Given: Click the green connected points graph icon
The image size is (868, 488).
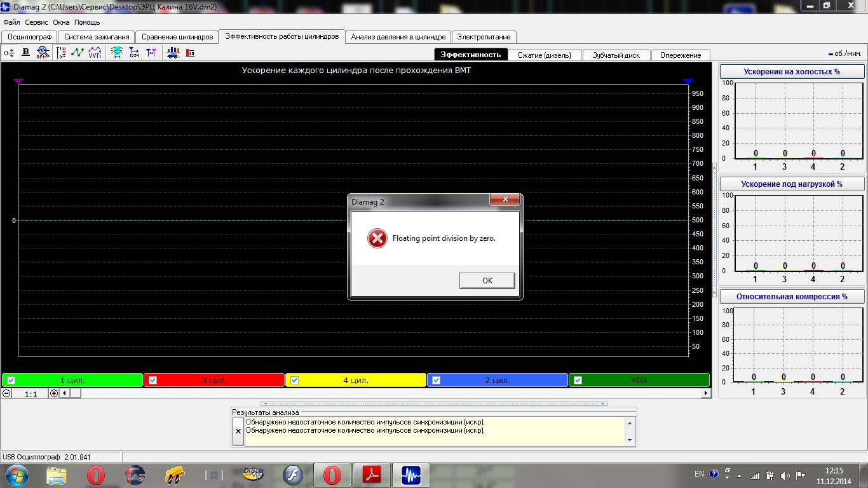Looking at the screenshot, I should point(78,53).
